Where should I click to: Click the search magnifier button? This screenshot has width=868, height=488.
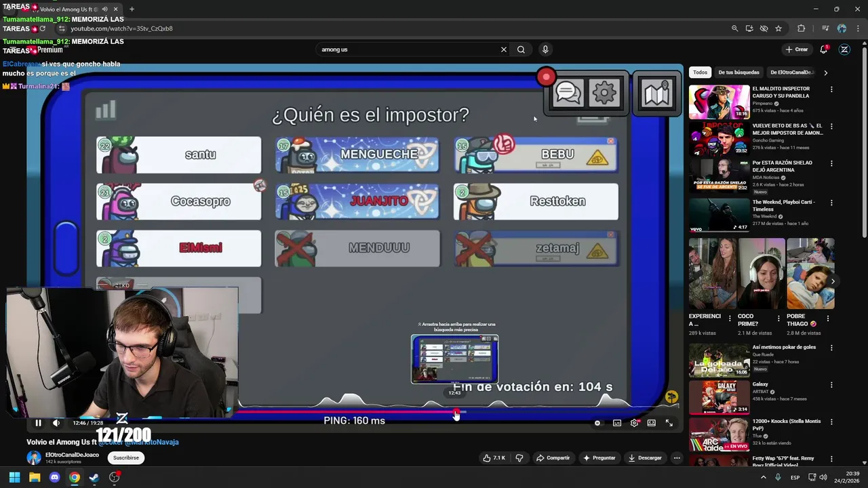(521, 49)
